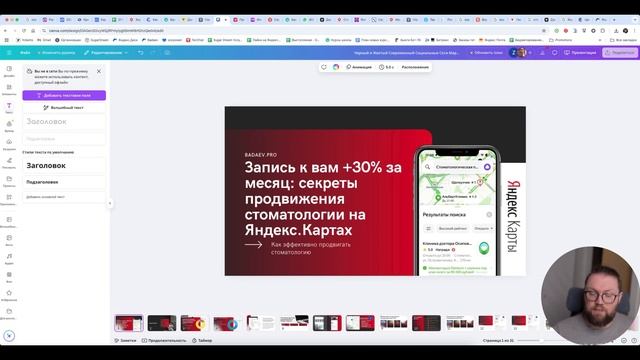The width and height of the screenshot is (640, 360).
Task: Go back in the browser
Action: (x=5, y=31)
